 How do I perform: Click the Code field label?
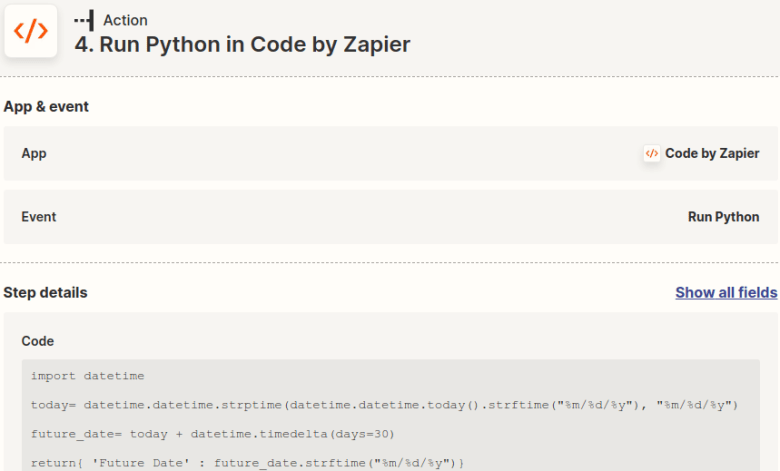point(38,341)
